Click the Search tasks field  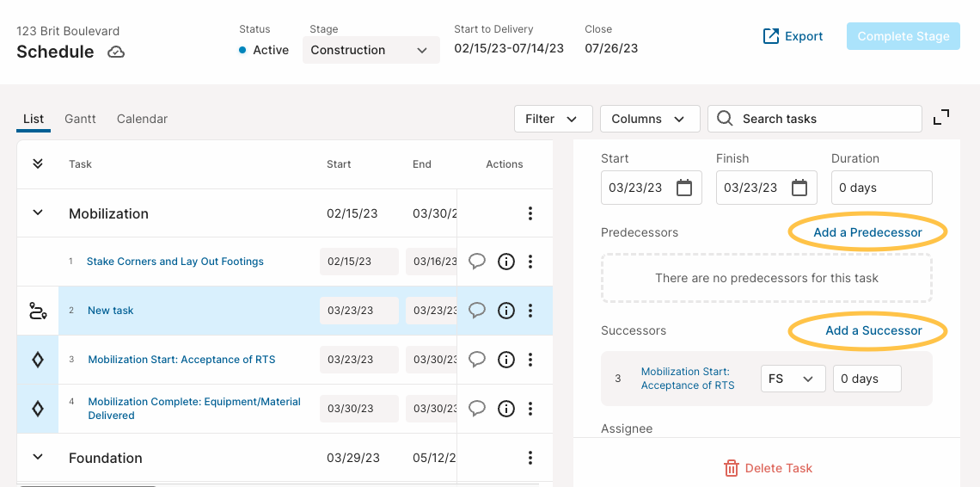pos(814,119)
